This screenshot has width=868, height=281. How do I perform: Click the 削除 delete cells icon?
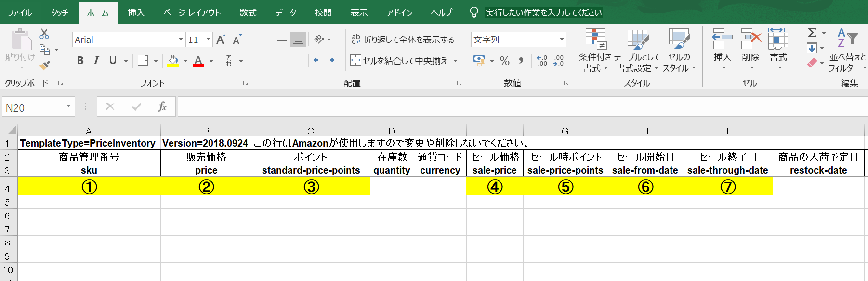[750, 39]
